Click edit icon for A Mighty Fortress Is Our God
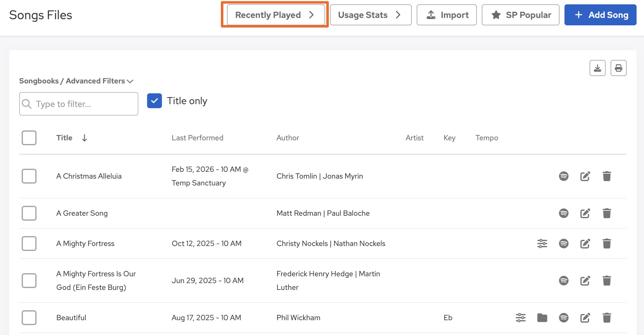This screenshot has width=644, height=335. click(585, 281)
